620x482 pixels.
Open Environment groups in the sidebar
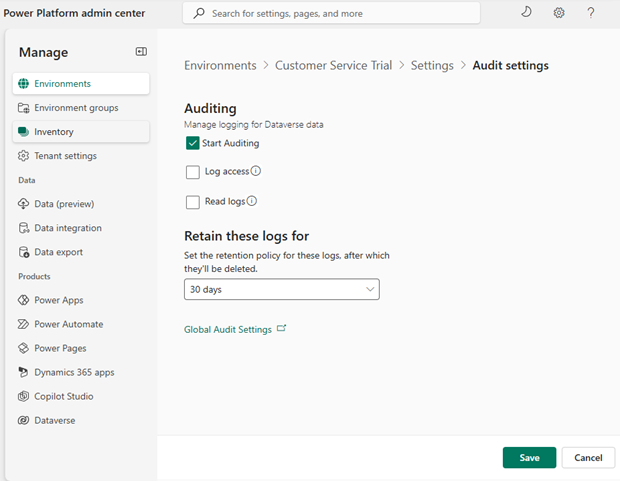(81, 108)
